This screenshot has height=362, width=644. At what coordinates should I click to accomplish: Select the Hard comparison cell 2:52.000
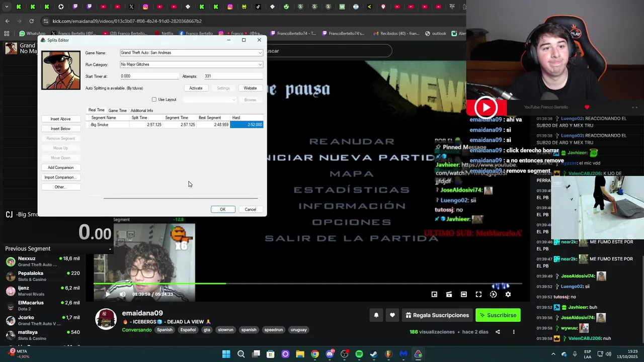pyautogui.click(x=247, y=125)
